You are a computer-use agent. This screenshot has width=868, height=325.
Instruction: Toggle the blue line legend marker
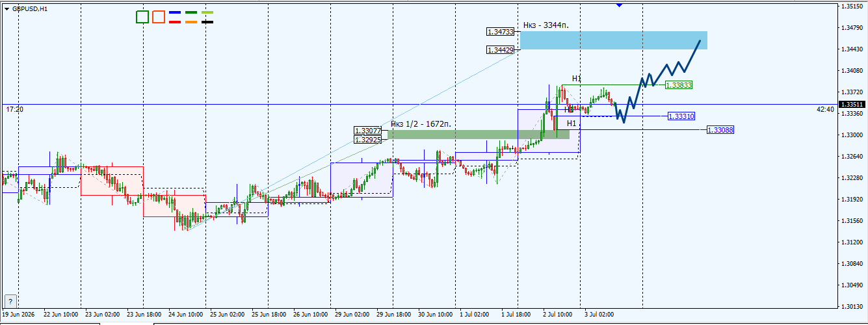(x=175, y=12)
